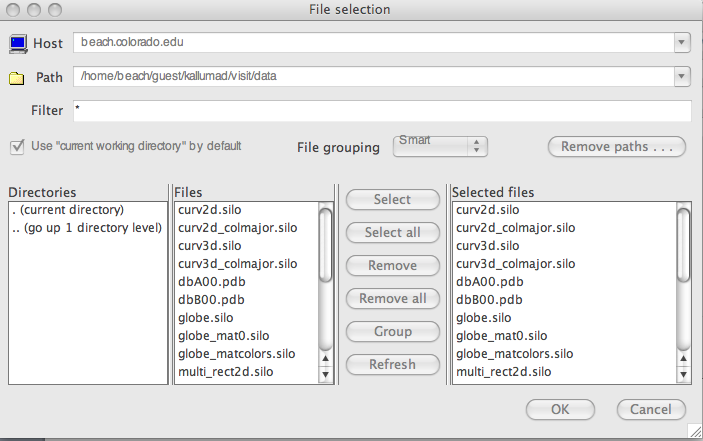Click scroll-down arrow in Selected files list

[683, 374]
